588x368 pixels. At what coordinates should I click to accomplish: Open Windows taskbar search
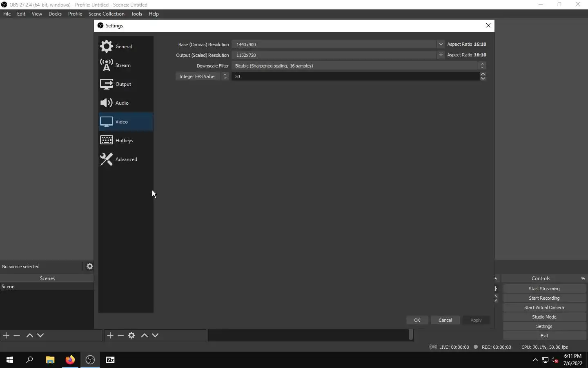point(29,360)
